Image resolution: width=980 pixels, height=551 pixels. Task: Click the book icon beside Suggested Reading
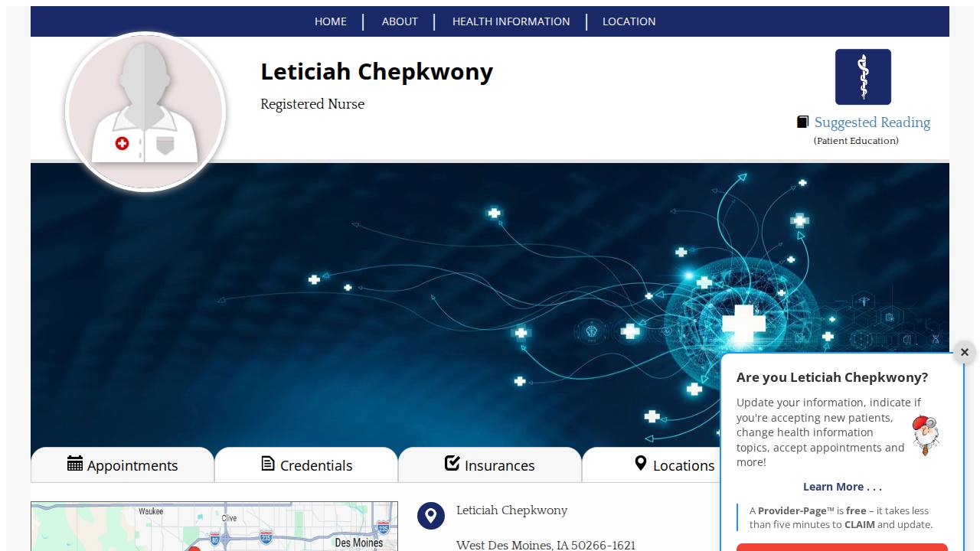click(802, 121)
